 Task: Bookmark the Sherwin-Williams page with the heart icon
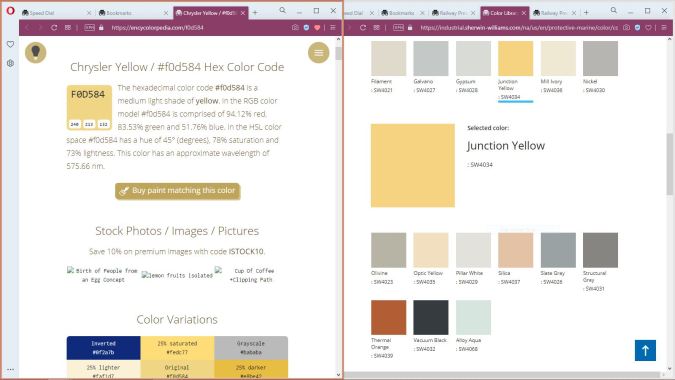click(649, 28)
